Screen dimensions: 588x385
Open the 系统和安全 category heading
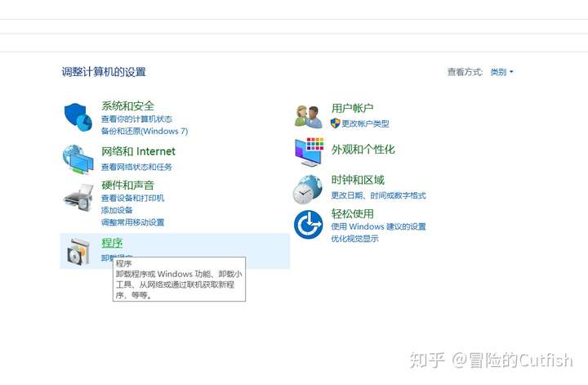coord(128,105)
